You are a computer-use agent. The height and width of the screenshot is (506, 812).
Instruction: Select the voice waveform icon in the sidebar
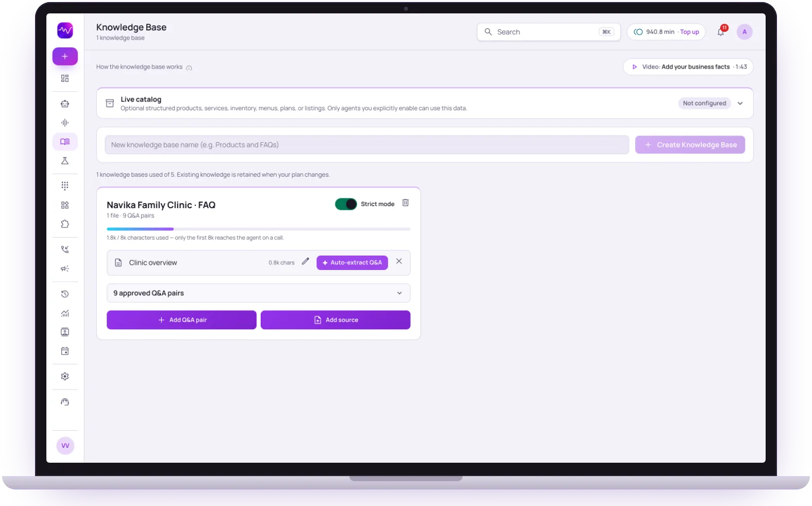coord(65,123)
